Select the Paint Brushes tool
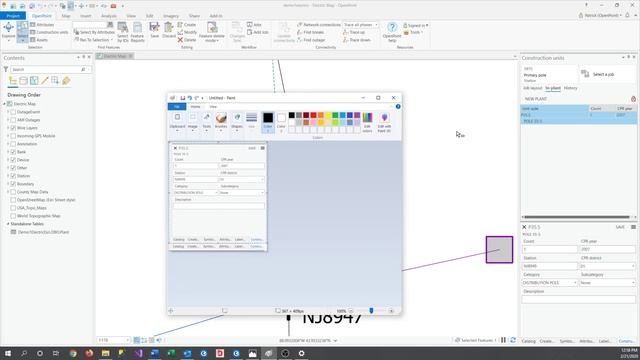The width and height of the screenshot is (640, 360). (221, 122)
